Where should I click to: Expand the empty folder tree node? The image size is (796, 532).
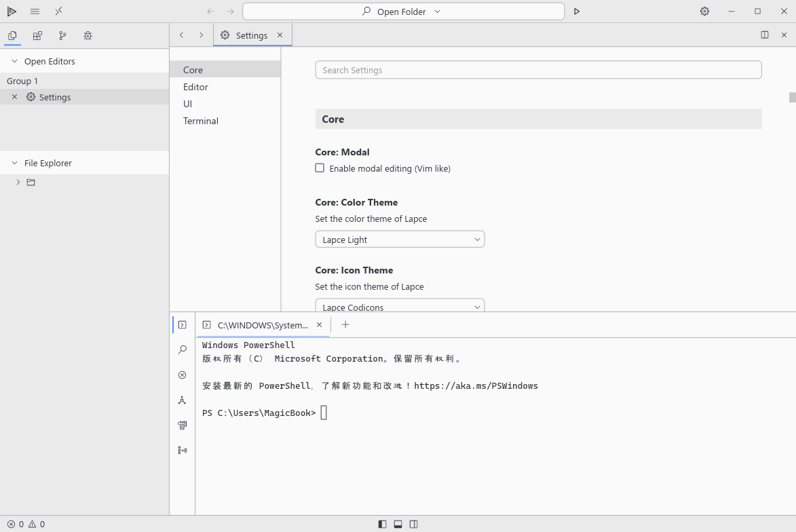click(x=18, y=183)
